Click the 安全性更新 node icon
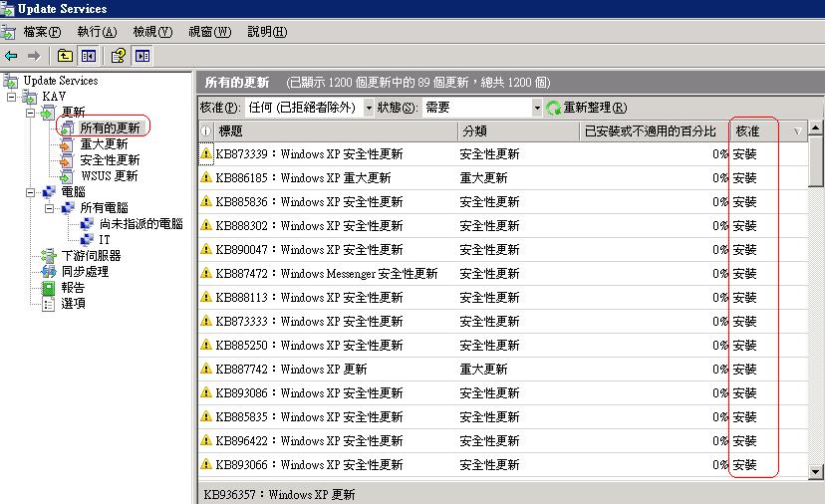 pos(67,160)
